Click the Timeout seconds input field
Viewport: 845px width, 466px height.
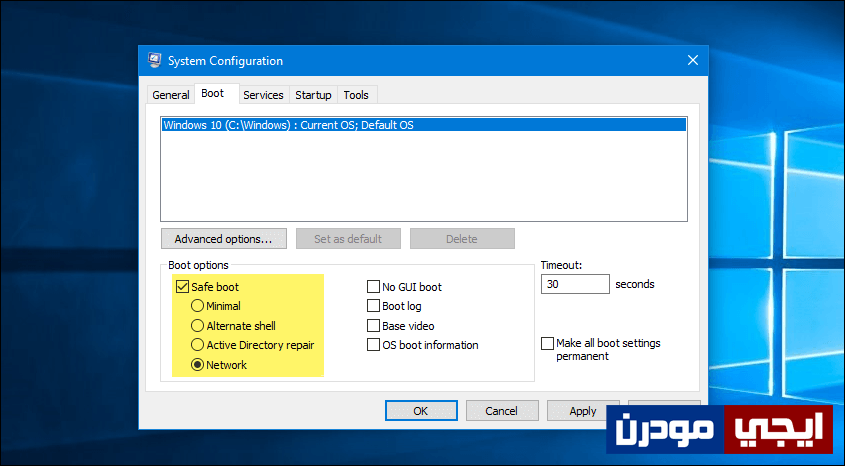[575, 284]
